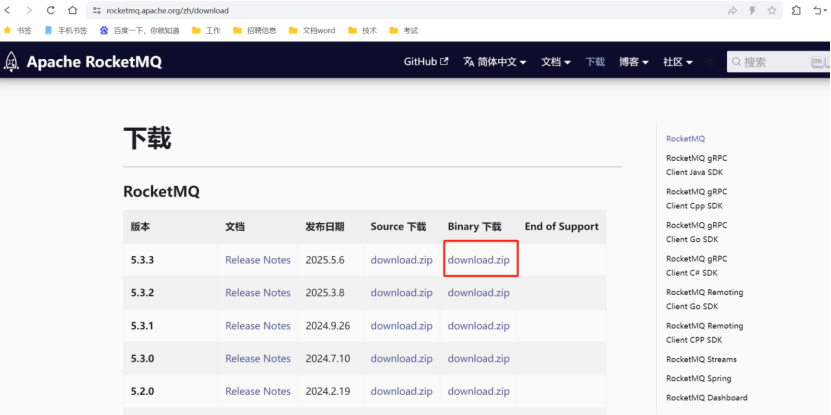Screen dimensions: 831x415
Task: Open Release Notes for version 5.3.3
Action: pos(258,260)
